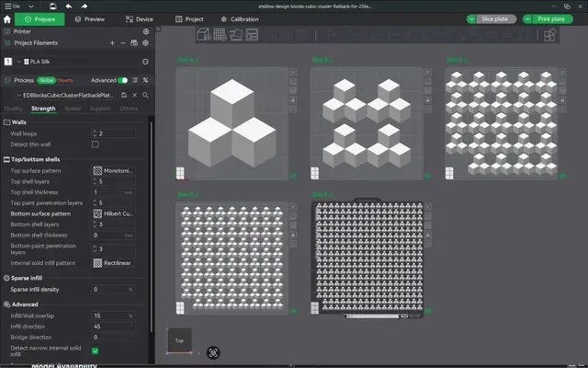This screenshot has width=588, height=368.
Task: Switch to the Preview tab
Action: [90, 19]
